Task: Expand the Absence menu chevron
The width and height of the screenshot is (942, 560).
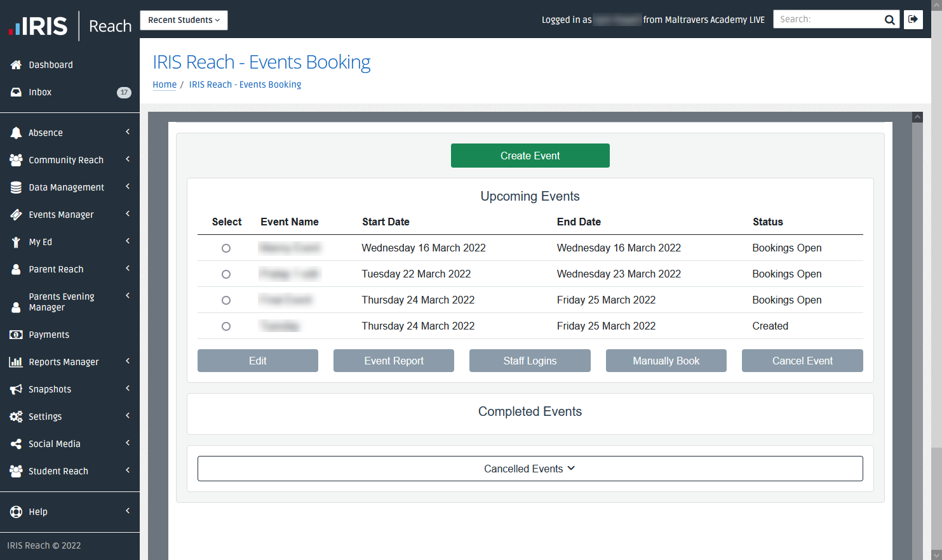Action: point(128,132)
